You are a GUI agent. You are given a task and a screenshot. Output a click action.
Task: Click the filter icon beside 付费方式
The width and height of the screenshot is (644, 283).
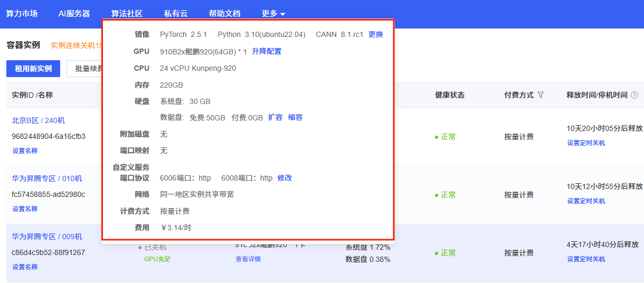(541, 95)
